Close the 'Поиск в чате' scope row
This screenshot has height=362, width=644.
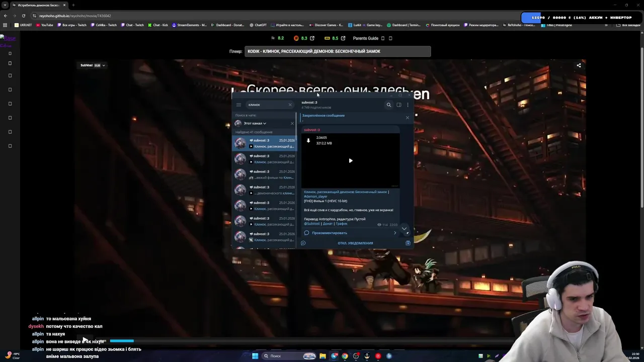pyautogui.click(x=292, y=123)
